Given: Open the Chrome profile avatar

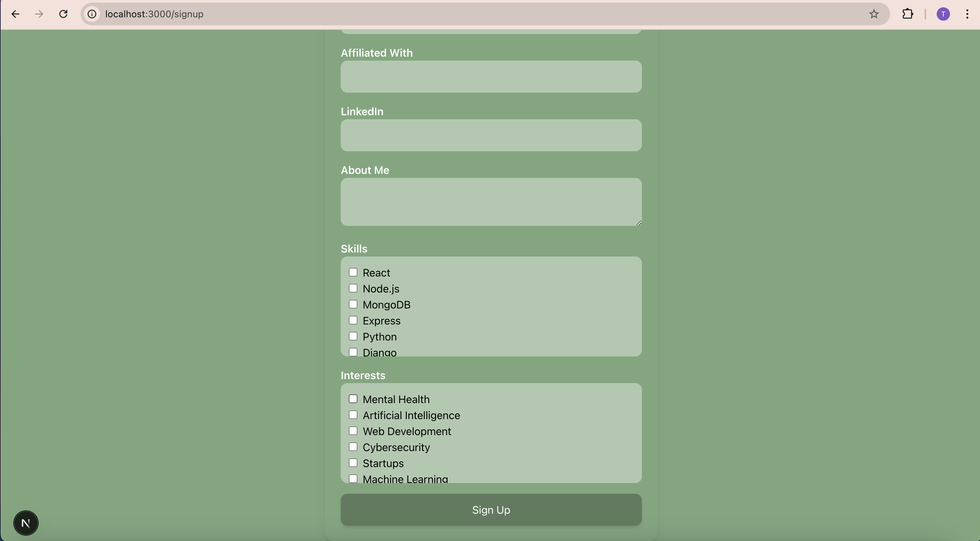Looking at the screenshot, I should [x=943, y=14].
